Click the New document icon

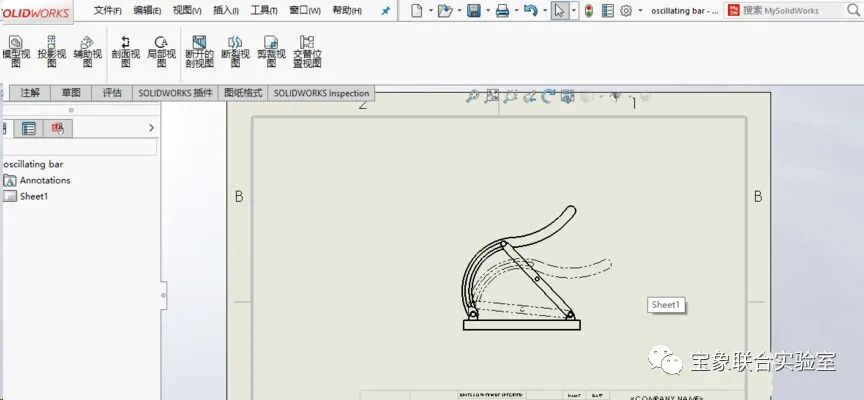417,10
